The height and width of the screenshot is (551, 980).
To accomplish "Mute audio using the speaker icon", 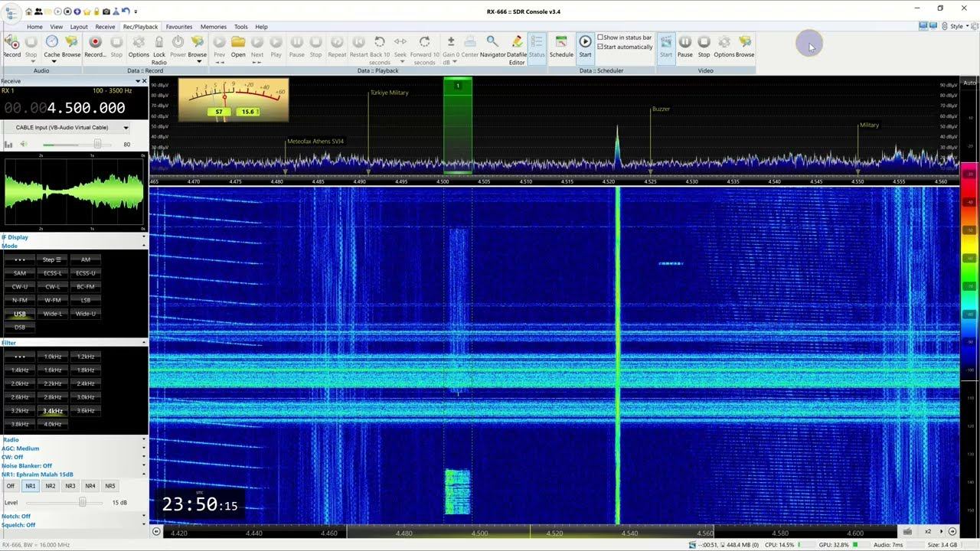I will (x=23, y=144).
